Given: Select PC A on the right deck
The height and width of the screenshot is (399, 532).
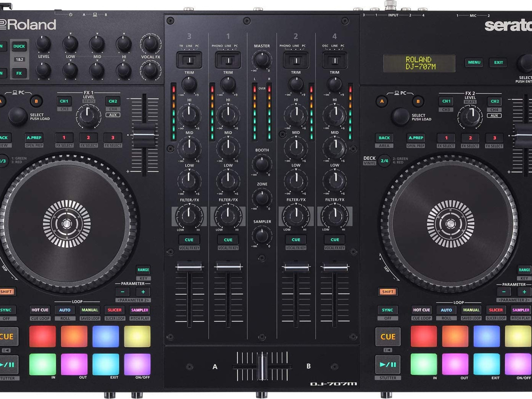Looking at the screenshot, I should [x=382, y=101].
